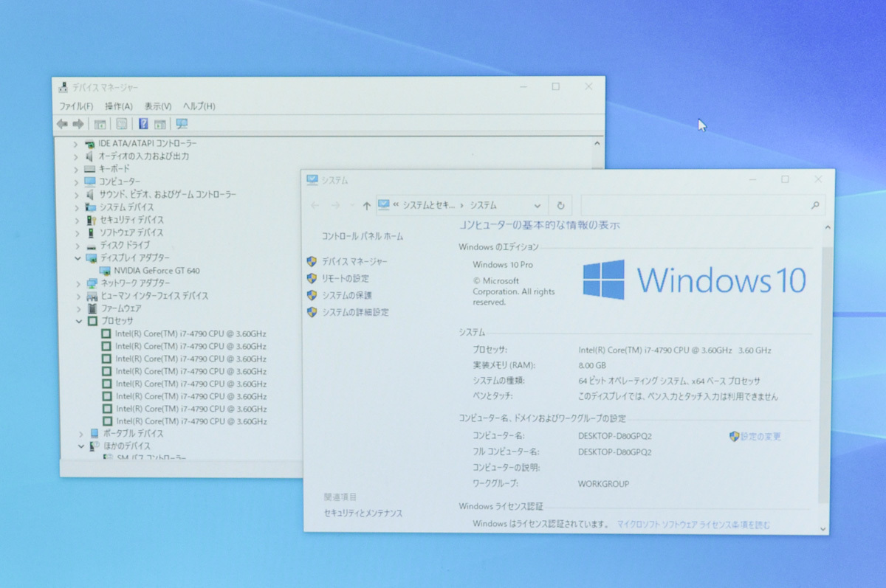
Task: Click the blue Help question-mark toolbar icon
Action: tap(143, 124)
